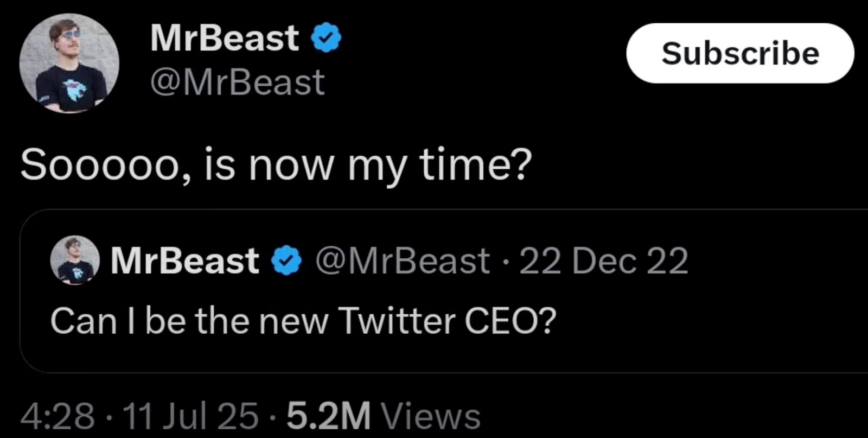
Task: Click the quoted tweet's small avatar
Action: (x=75, y=260)
